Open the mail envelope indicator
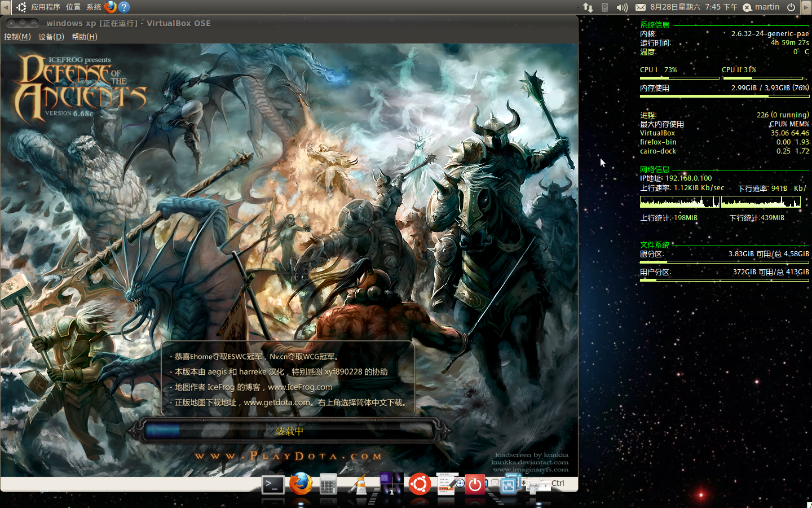 pos(641,7)
